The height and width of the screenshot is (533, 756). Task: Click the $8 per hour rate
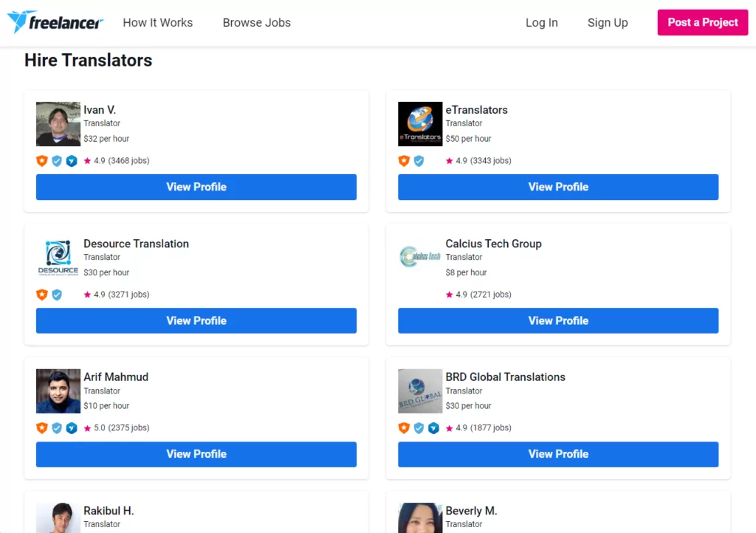tap(466, 272)
